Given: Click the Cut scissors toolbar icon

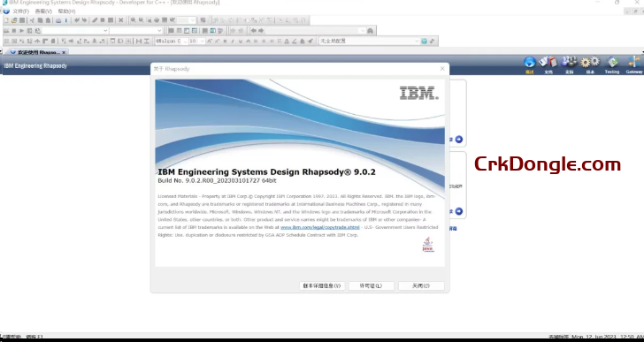Looking at the screenshot, I should (x=32, y=20).
